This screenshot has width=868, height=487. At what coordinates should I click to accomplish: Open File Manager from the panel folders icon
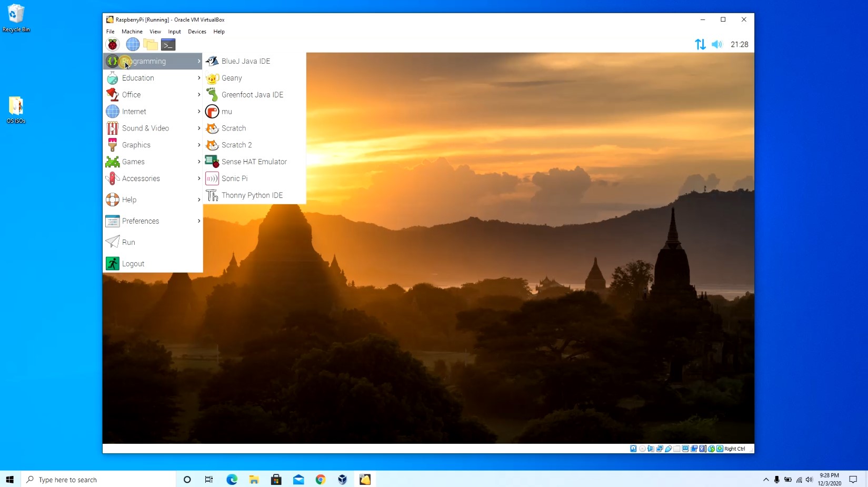tap(151, 44)
